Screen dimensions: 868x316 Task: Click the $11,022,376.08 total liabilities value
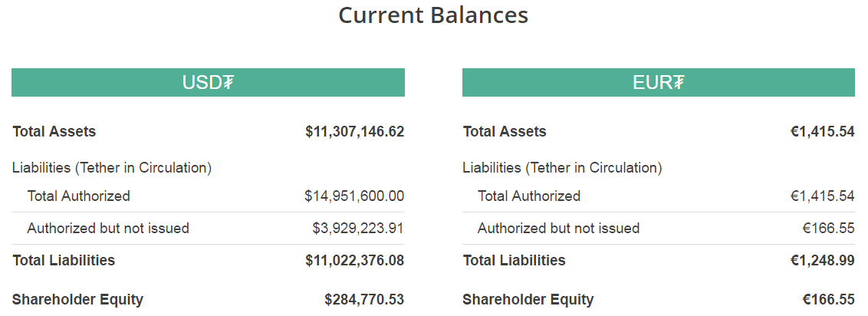tap(354, 260)
